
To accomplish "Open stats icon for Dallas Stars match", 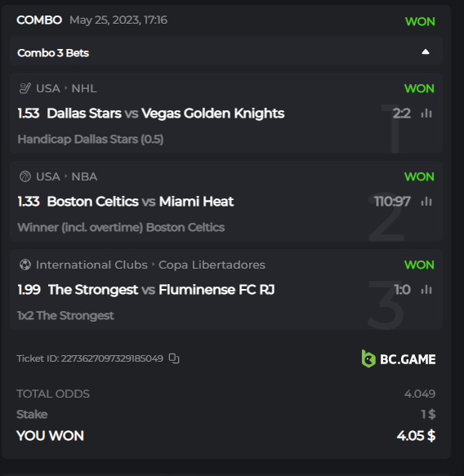I will click(x=426, y=113).
